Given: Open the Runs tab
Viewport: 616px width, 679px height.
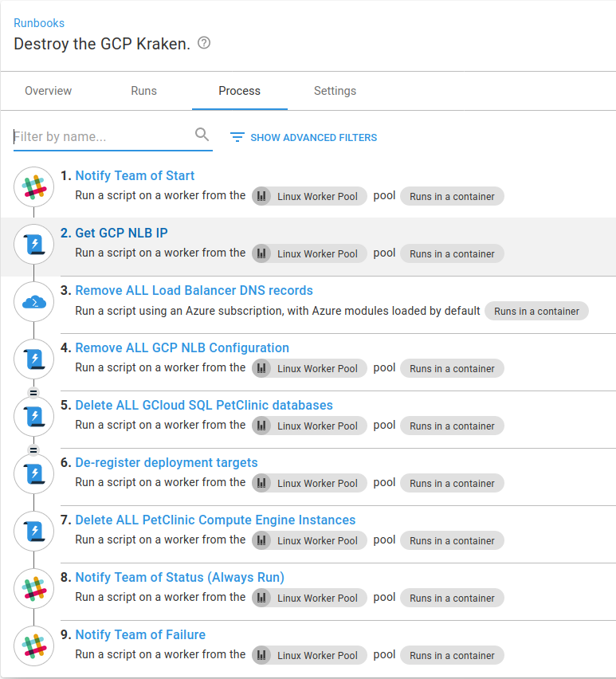Looking at the screenshot, I should tap(143, 91).
